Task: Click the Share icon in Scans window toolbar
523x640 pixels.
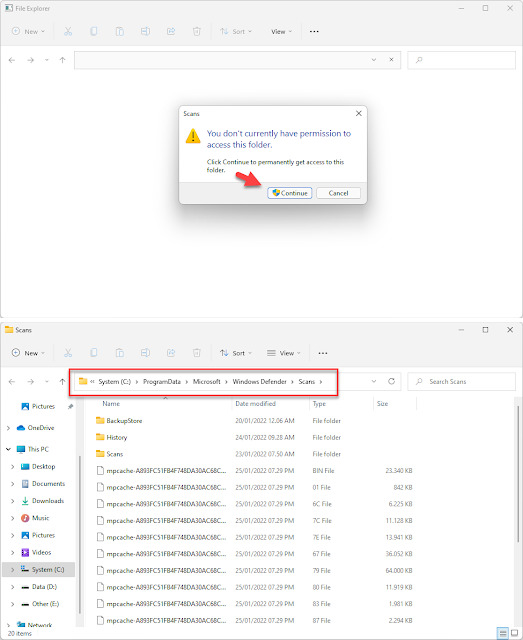Action: (x=171, y=353)
